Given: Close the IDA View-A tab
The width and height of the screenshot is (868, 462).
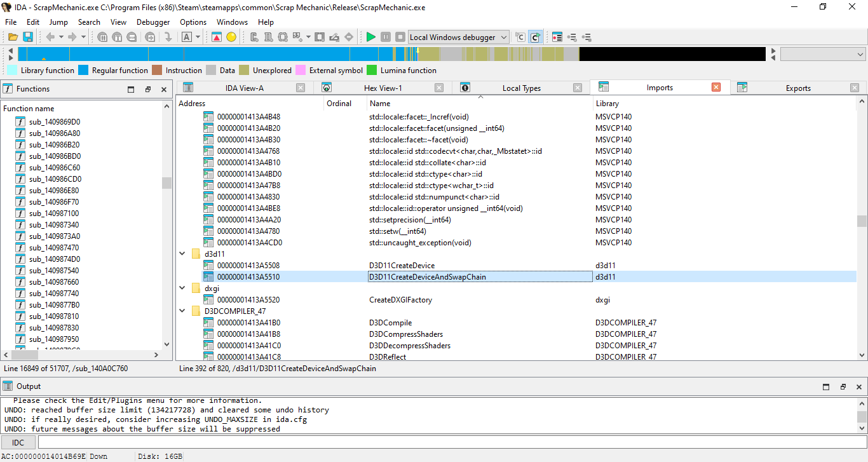Looking at the screenshot, I should (301, 88).
